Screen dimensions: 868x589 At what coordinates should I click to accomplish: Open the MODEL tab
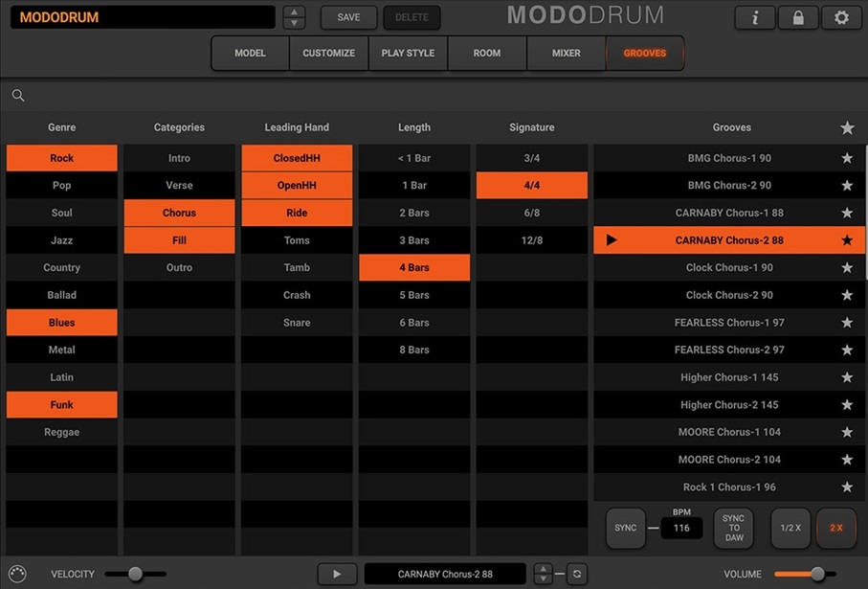(250, 54)
